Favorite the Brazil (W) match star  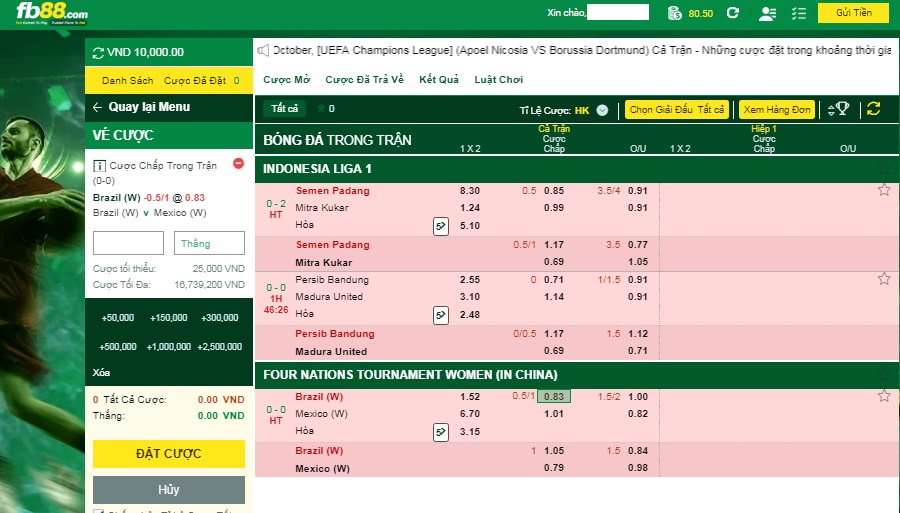click(883, 396)
